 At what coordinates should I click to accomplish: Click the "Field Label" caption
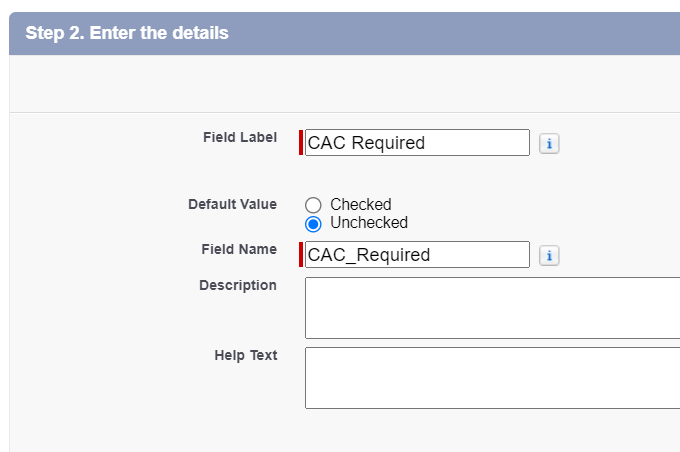click(240, 138)
